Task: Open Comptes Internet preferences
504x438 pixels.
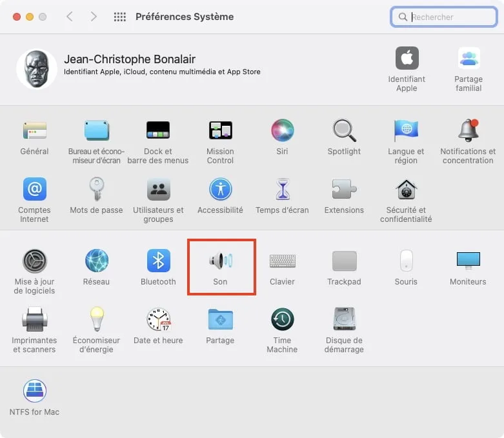Action: tap(34, 189)
